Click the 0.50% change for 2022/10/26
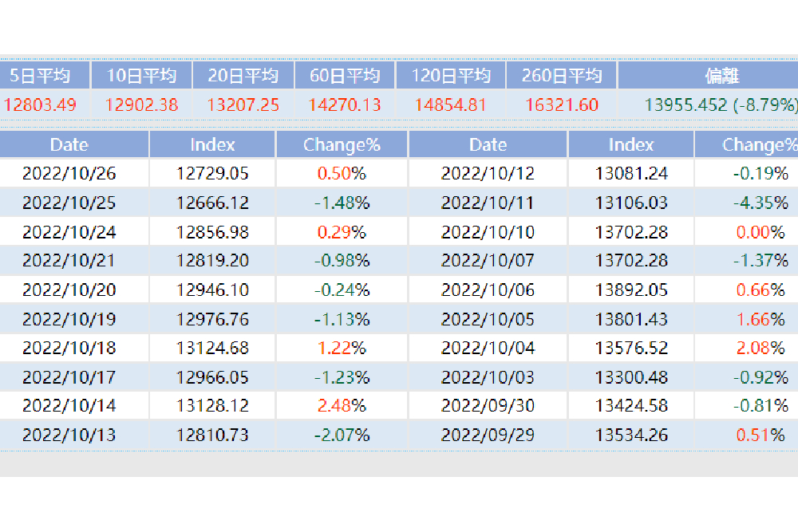This screenshot has width=798, height=532. [342, 173]
